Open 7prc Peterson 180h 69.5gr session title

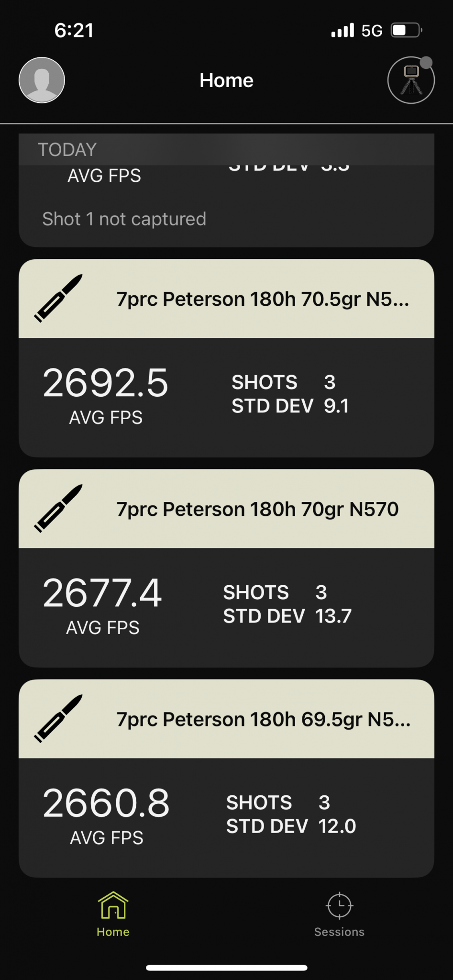[x=263, y=719]
